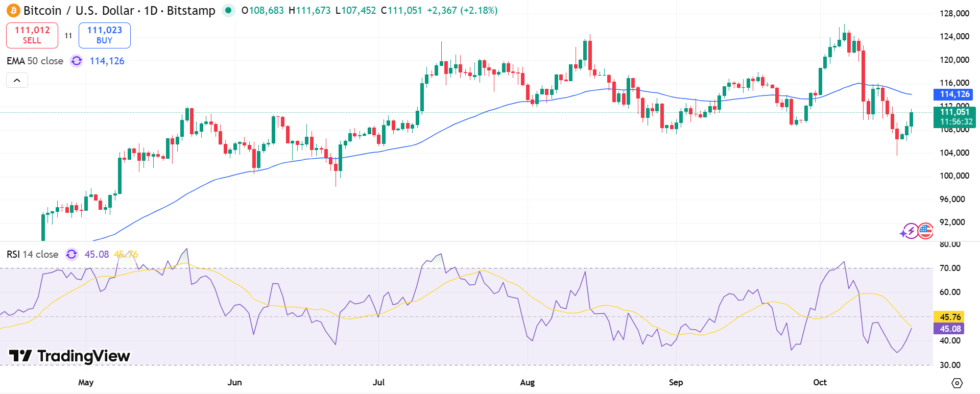Select the TradingView logo
The height and width of the screenshot is (394, 980).
[x=69, y=356]
